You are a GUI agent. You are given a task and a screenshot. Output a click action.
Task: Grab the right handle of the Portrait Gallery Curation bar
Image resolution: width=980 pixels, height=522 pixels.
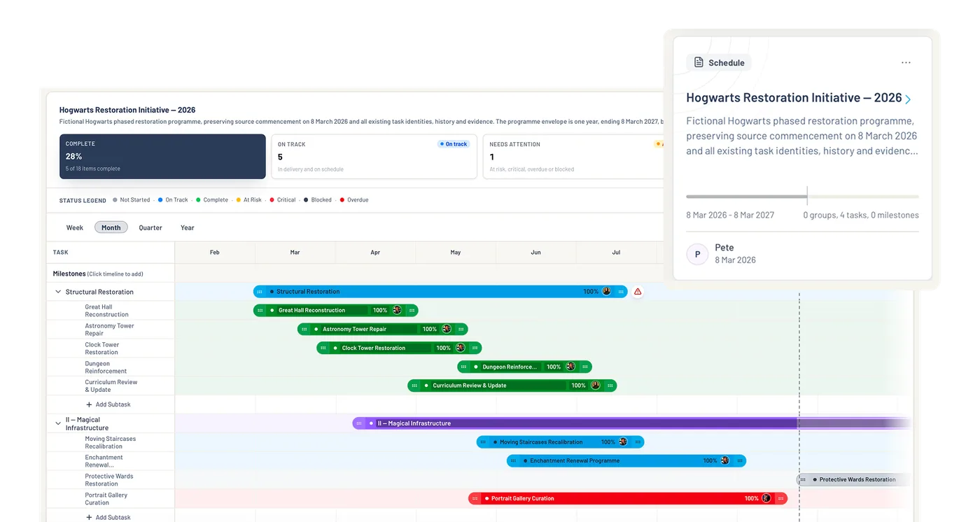click(x=781, y=498)
